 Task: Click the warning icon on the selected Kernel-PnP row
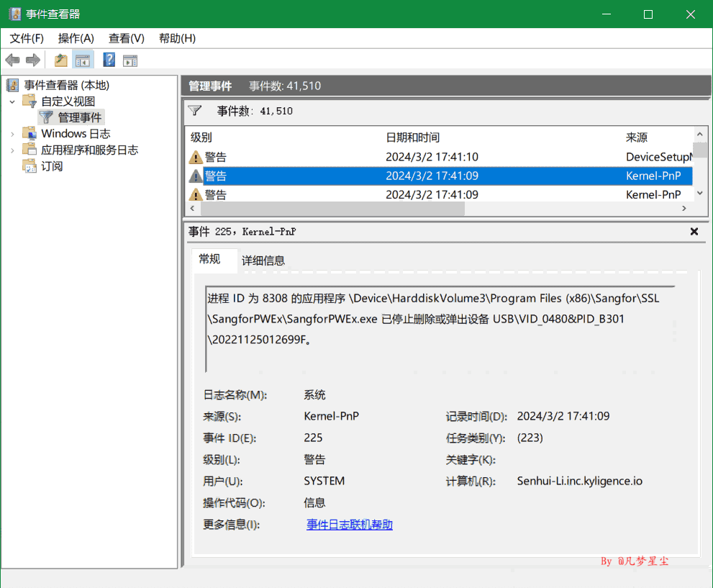(196, 176)
